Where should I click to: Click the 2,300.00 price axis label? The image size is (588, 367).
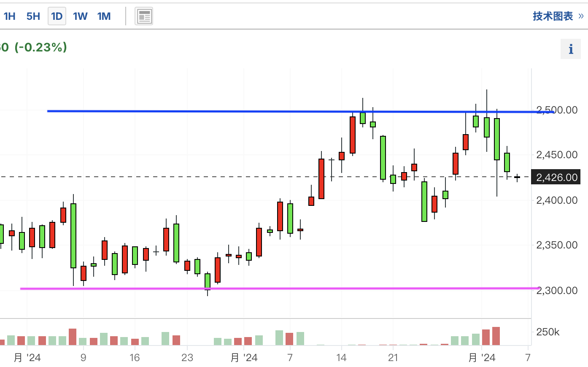557,290
